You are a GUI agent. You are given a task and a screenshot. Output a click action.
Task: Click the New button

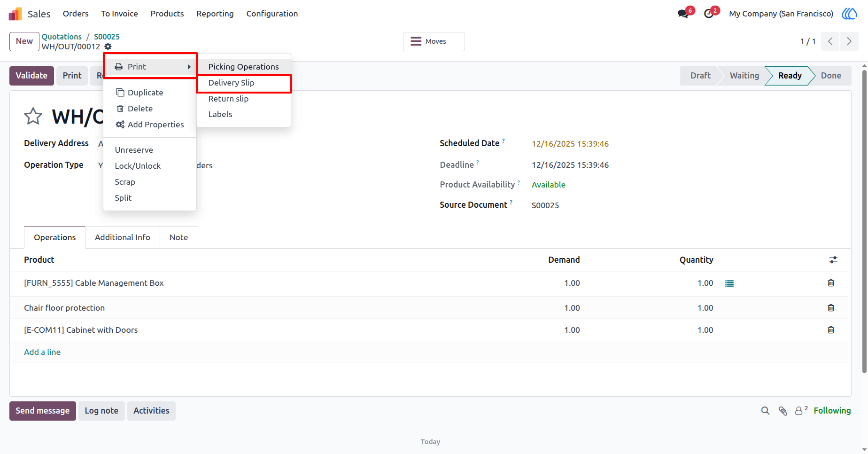(x=24, y=41)
